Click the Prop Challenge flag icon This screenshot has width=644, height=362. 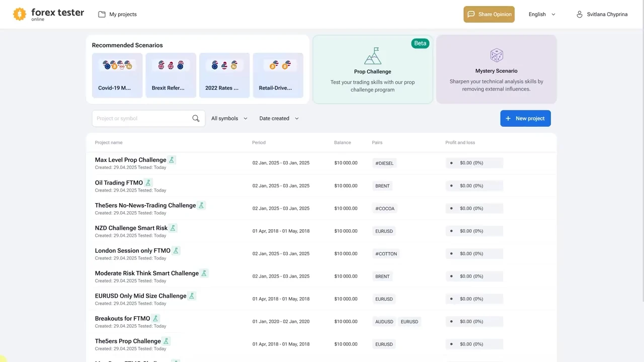click(372, 56)
